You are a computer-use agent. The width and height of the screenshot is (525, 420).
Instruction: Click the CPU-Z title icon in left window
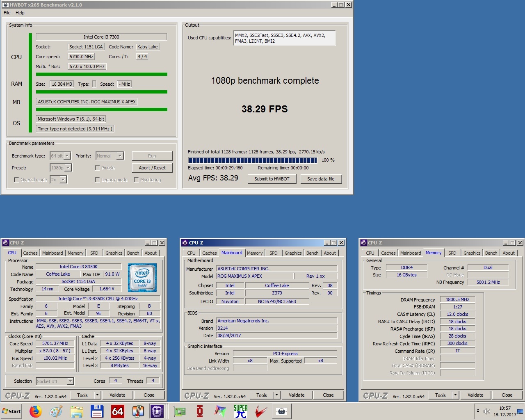6,243
